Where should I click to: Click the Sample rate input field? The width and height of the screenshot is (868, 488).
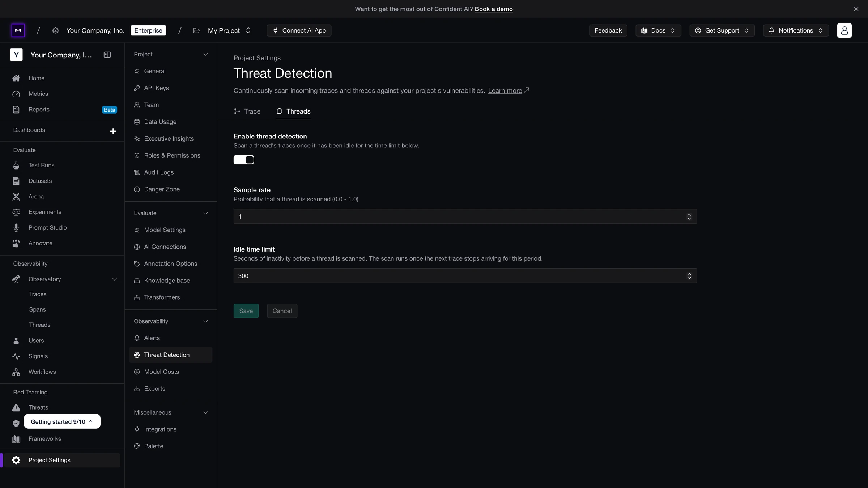click(x=465, y=217)
